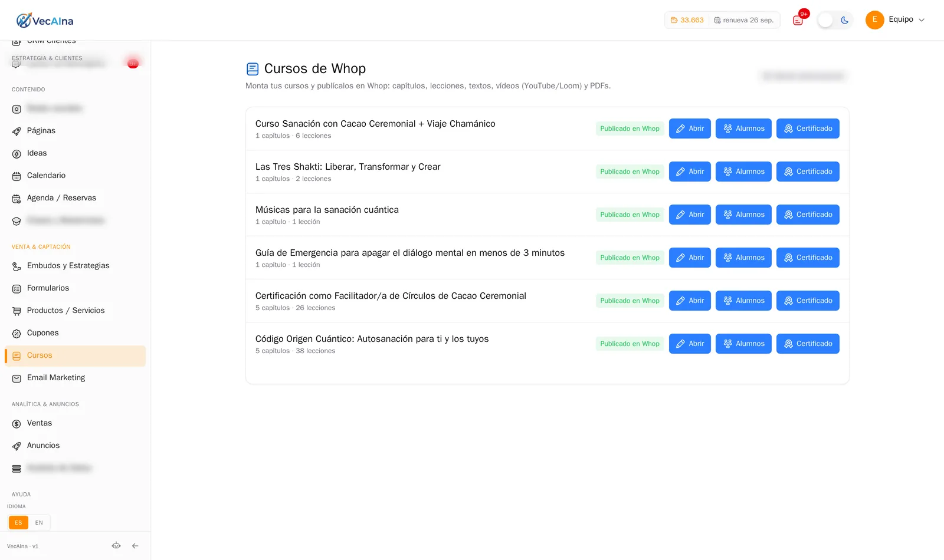Click the Formularios sidebar icon
The width and height of the screenshot is (944, 560).
pos(17,289)
